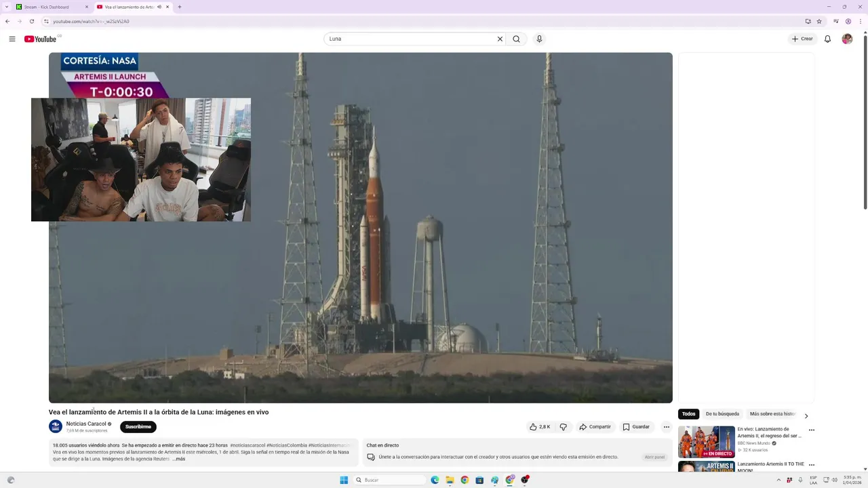
Task: Open the browser three-dot menu
Action: (x=861, y=21)
